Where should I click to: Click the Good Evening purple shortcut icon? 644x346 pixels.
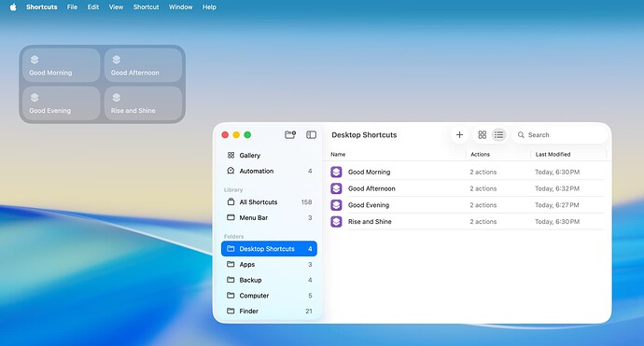click(336, 205)
